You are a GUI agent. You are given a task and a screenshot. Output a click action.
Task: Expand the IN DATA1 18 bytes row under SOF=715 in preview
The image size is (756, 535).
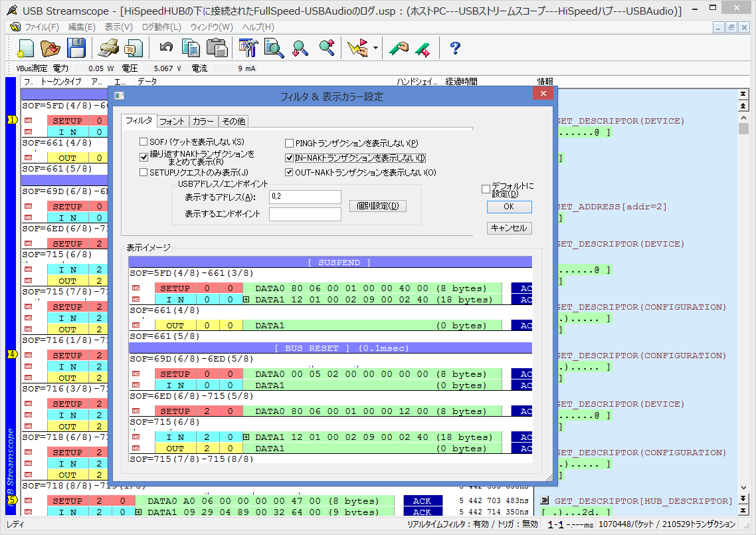246,437
